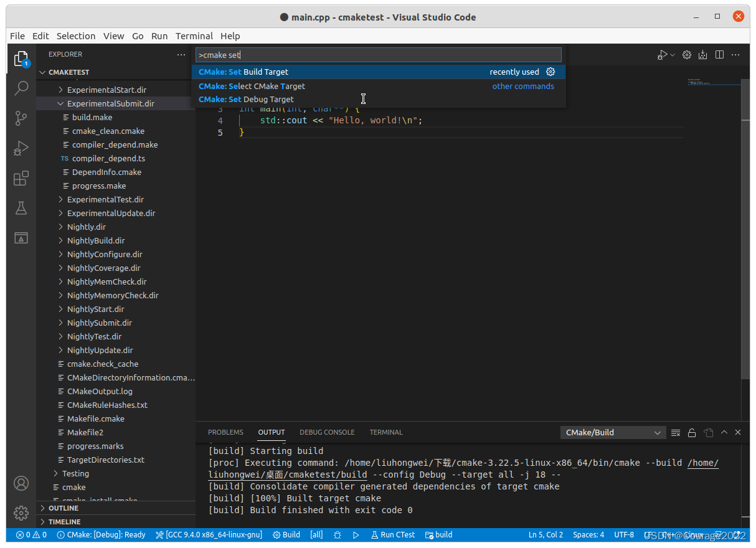Open the CMake view in activity bar

[x=21, y=238]
